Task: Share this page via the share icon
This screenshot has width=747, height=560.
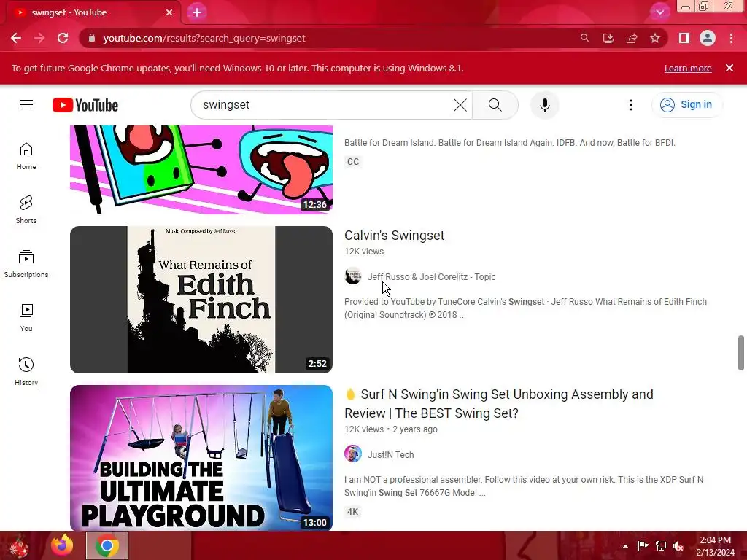Action: pyautogui.click(x=632, y=38)
